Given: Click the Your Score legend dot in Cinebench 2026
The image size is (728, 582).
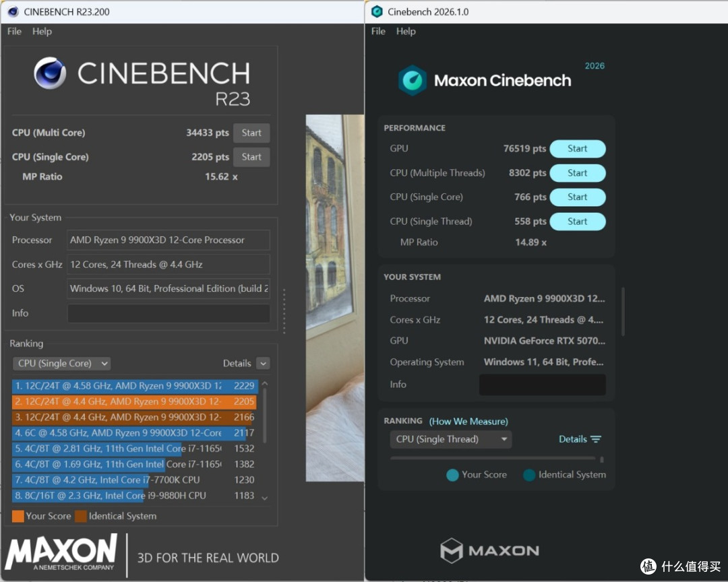Looking at the screenshot, I should [x=452, y=475].
